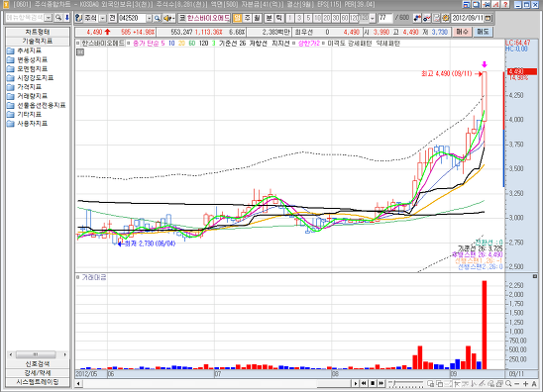Image resolution: width=543 pixels, height=392 pixels.
Task: Click the blue-red chart tool icon
Action: click(x=417, y=18)
